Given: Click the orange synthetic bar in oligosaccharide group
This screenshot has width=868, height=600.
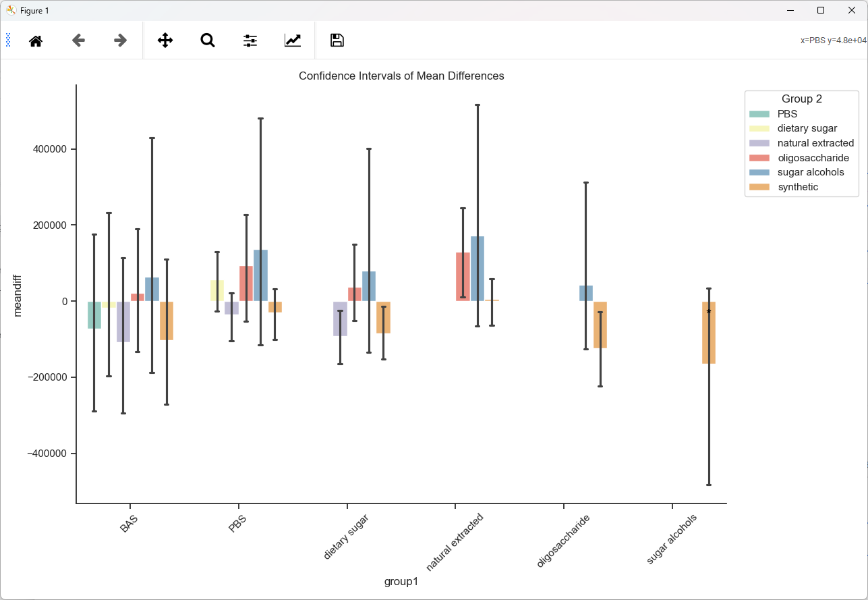Looking at the screenshot, I should [x=600, y=325].
